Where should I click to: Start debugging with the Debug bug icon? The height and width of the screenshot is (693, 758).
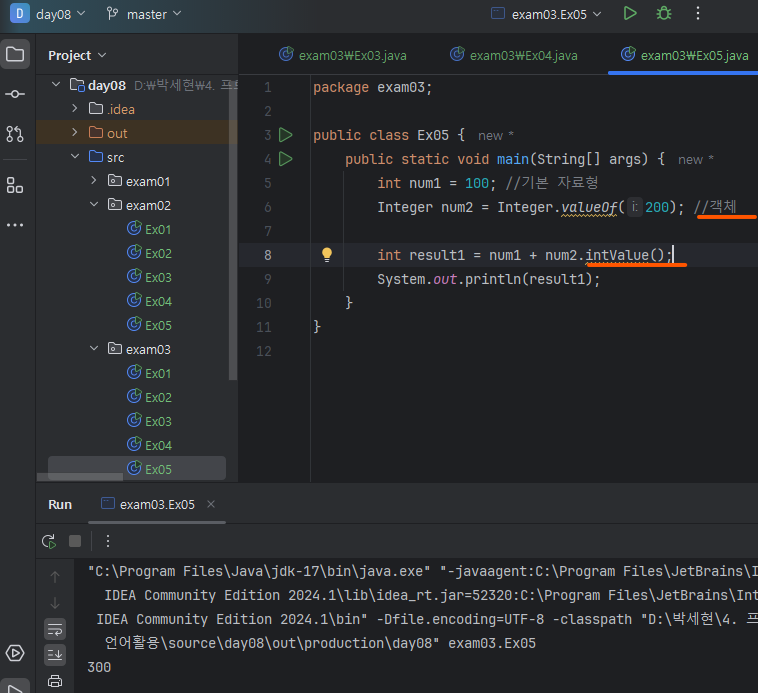coord(663,14)
